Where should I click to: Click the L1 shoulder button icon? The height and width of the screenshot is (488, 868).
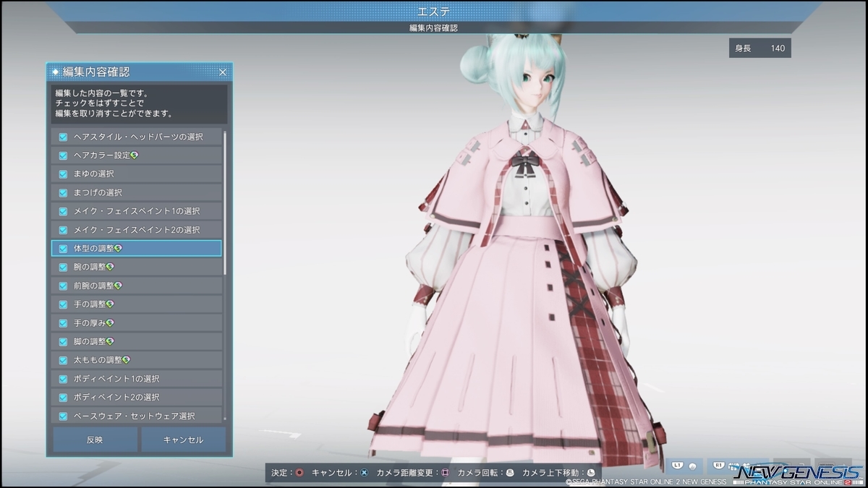point(678,466)
